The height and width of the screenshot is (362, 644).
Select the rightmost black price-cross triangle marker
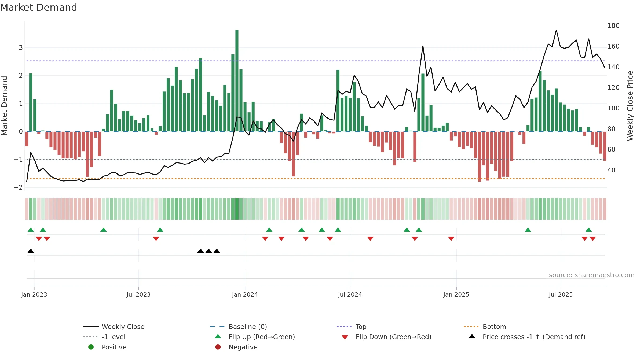[217, 251]
